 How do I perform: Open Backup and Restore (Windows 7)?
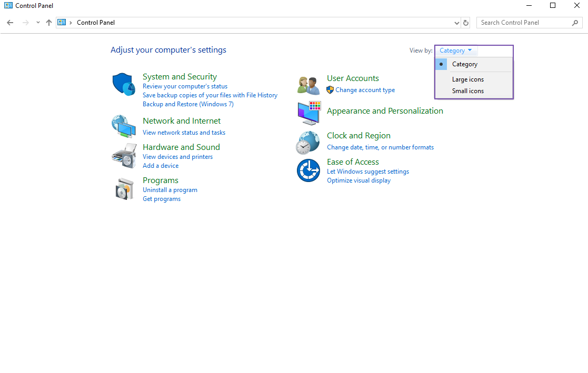tap(188, 104)
